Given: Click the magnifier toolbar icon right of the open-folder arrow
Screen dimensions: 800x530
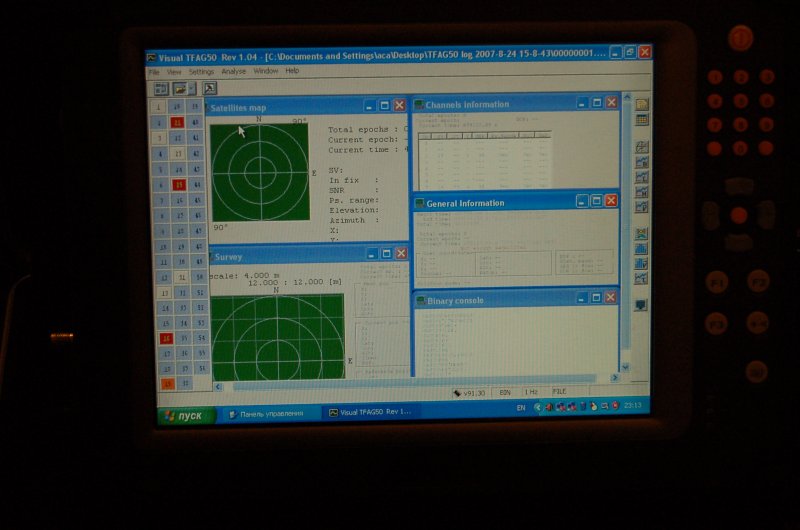Looking at the screenshot, I should 210,88.
